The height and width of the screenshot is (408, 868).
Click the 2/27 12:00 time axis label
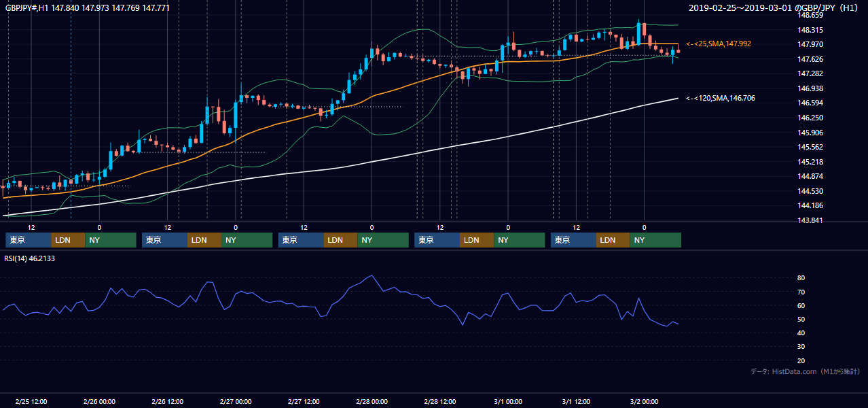point(304,401)
